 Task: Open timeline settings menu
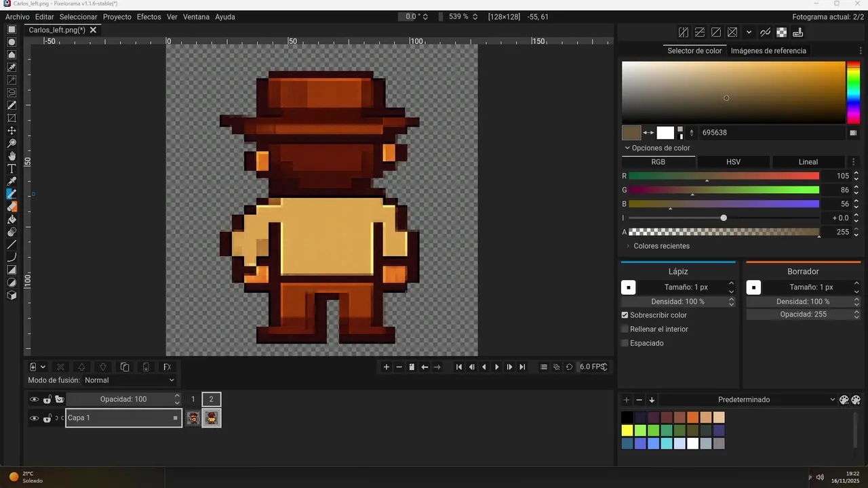pos(543,367)
